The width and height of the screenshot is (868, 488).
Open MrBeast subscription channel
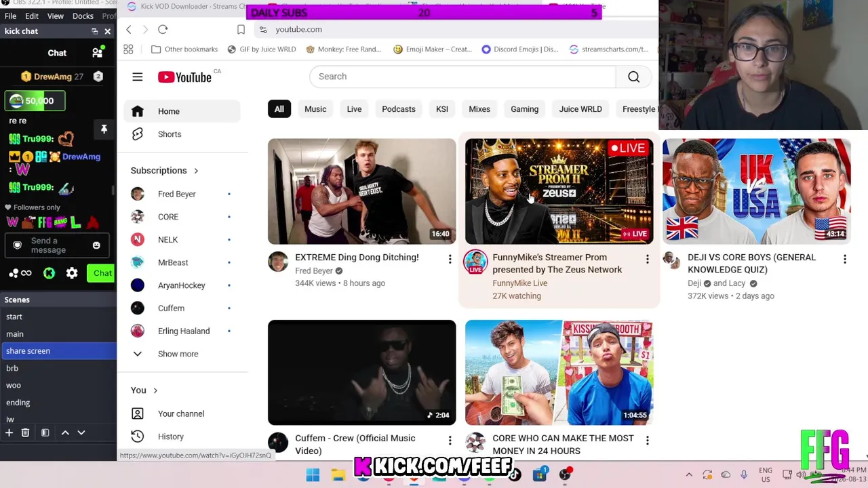click(182, 262)
